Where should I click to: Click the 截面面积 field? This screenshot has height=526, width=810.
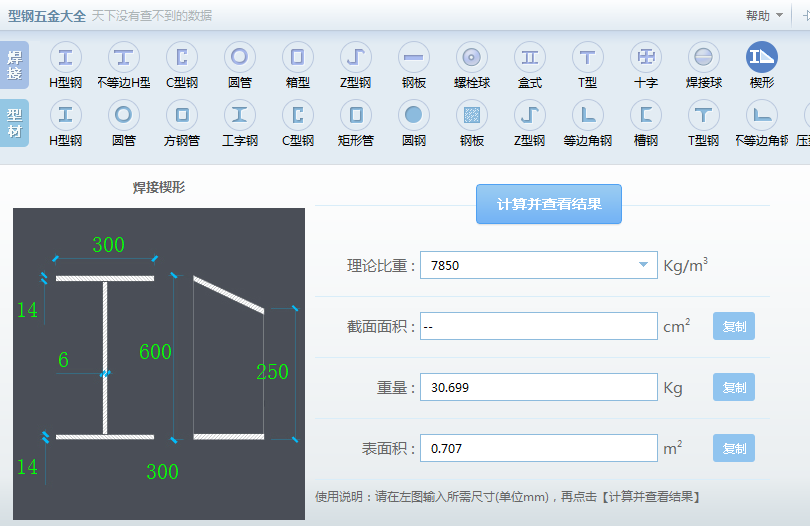point(539,326)
